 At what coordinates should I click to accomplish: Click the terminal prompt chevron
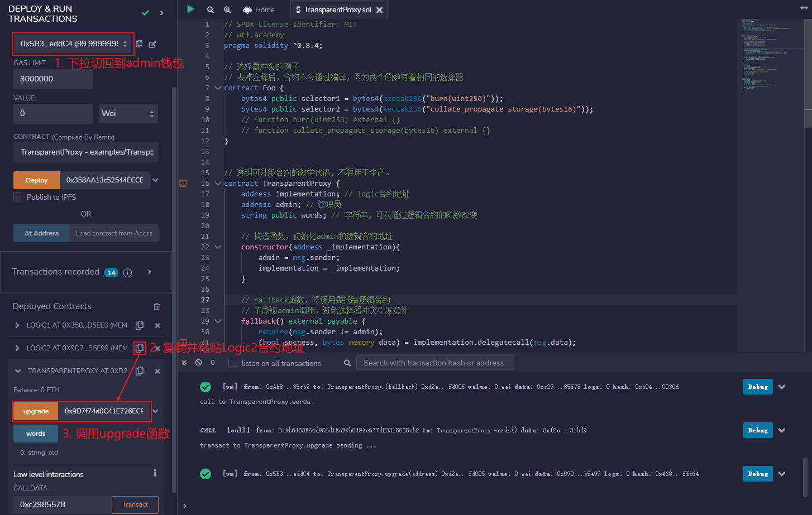[x=184, y=506]
